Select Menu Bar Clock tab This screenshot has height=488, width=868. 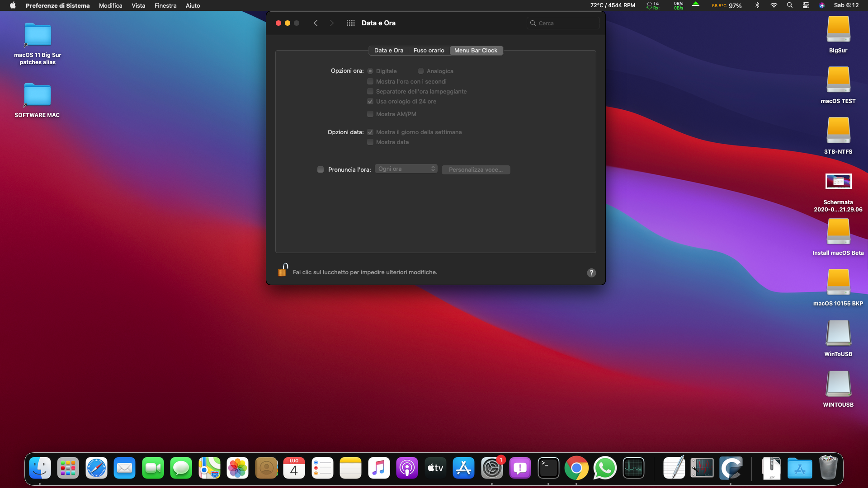click(x=476, y=50)
